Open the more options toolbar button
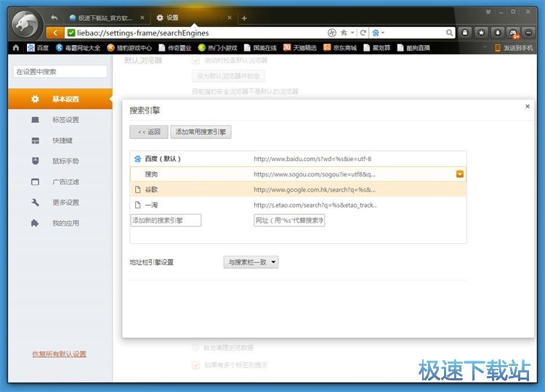The image size is (545, 392). click(x=529, y=33)
